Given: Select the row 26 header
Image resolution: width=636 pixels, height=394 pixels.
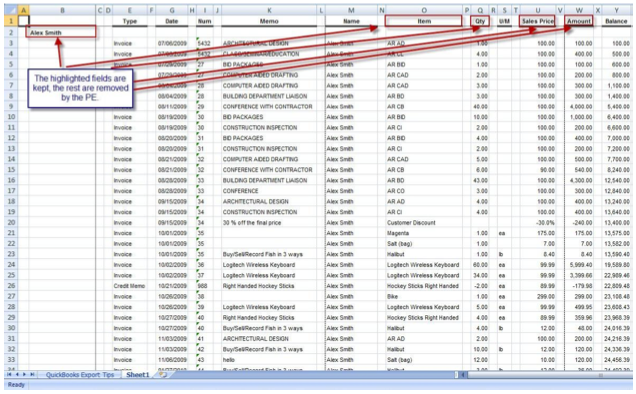Looking at the screenshot, I should (x=11, y=286).
